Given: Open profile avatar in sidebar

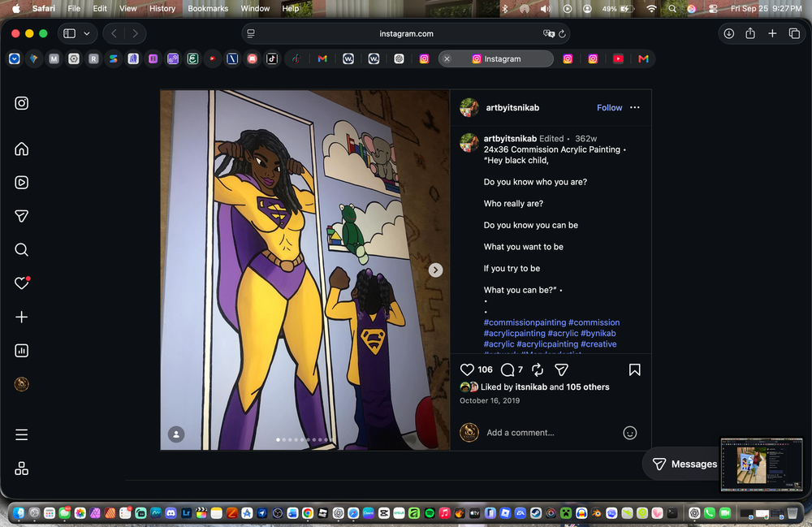Looking at the screenshot, I should click(x=21, y=384).
